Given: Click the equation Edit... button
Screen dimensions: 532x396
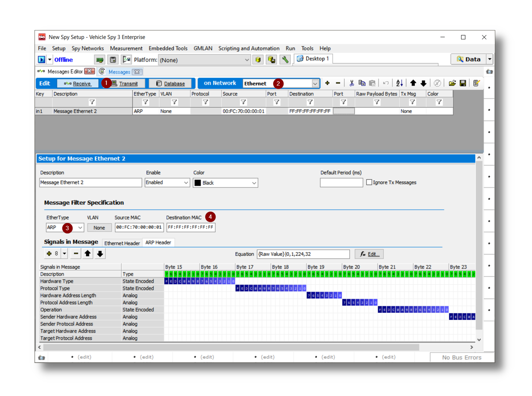Looking at the screenshot, I should [x=369, y=254].
